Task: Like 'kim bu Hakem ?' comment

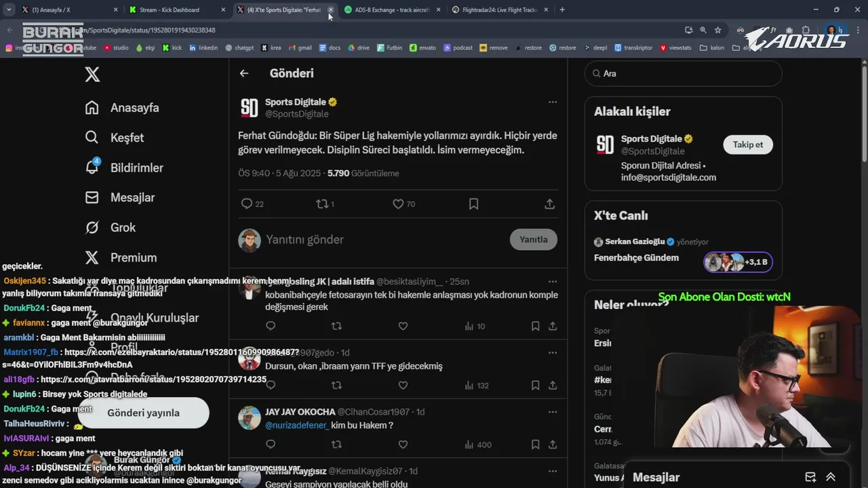Action: [x=403, y=445]
